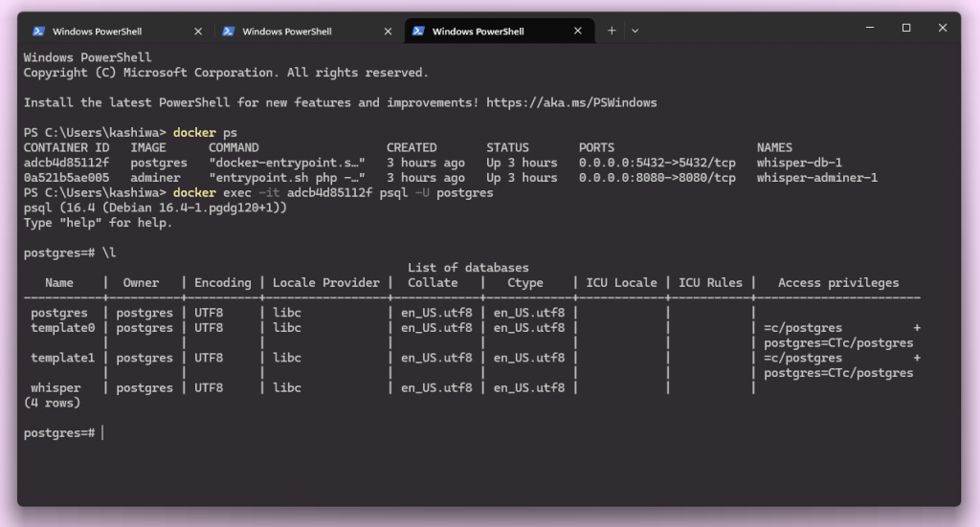Click the PowerShell icon on first tab
The height and width of the screenshot is (527, 980).
point(38,32)
